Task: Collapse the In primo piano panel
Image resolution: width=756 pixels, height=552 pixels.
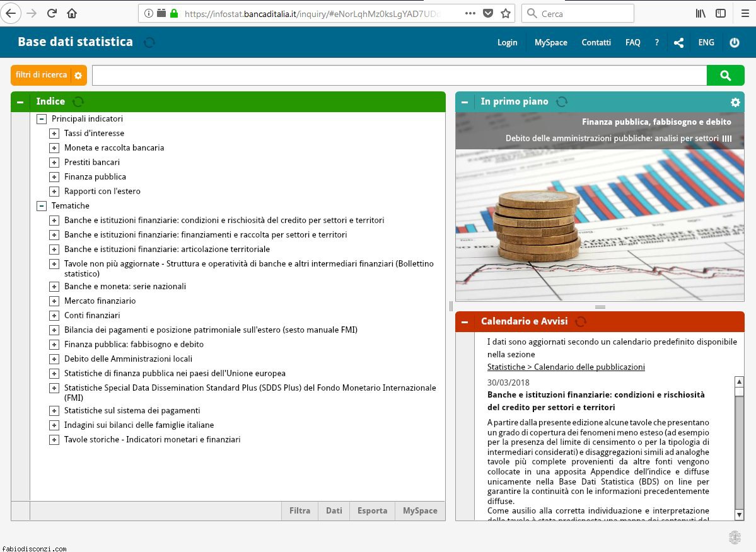Action: [x=465, y=101]
